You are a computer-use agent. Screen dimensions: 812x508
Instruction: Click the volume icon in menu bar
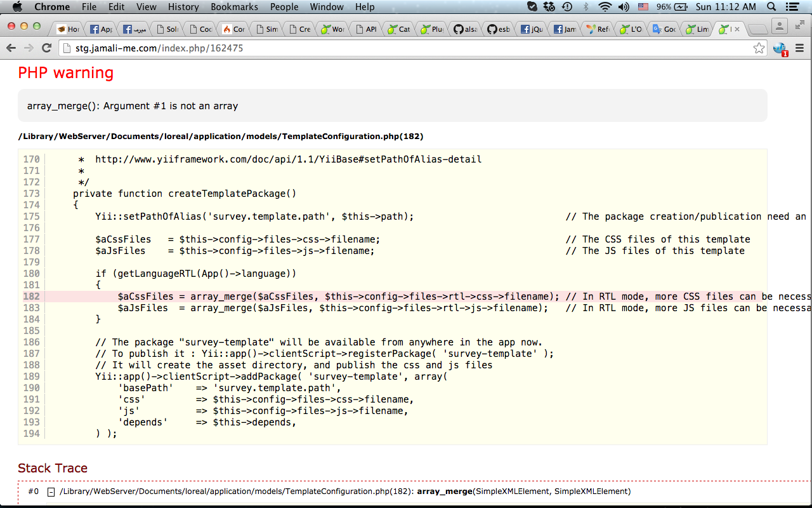pos(624,7)
